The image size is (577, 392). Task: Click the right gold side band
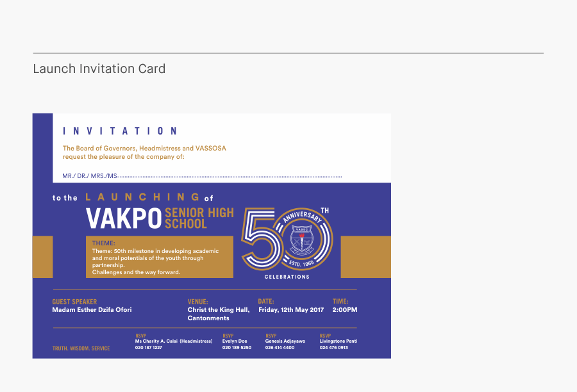click(x=365, y=257)
